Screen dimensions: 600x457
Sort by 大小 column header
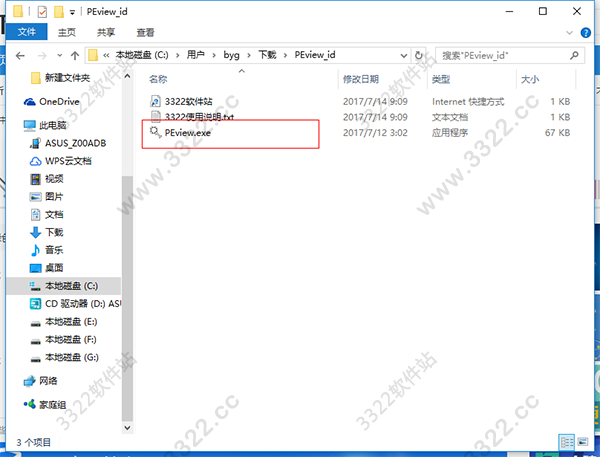tap(530, 79)
